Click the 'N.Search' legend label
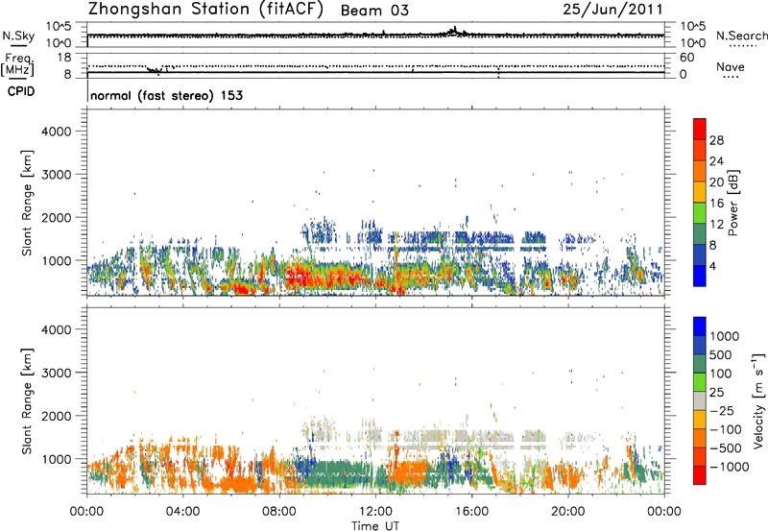 coord(742,36)
